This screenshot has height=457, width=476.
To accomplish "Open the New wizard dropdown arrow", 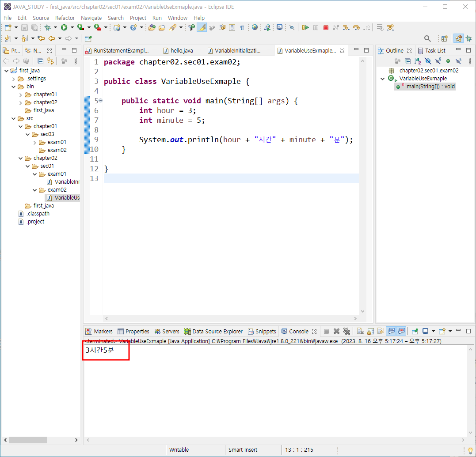I will click(16, 27).
